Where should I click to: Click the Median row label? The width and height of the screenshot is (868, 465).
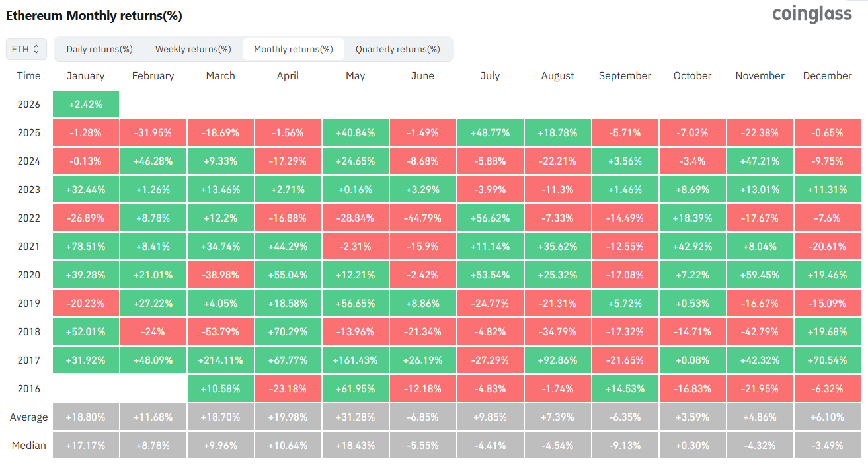[x=28, y=446]
